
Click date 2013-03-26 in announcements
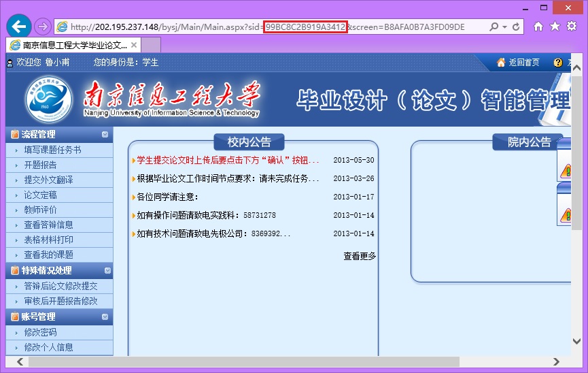[x=353, y=179]
